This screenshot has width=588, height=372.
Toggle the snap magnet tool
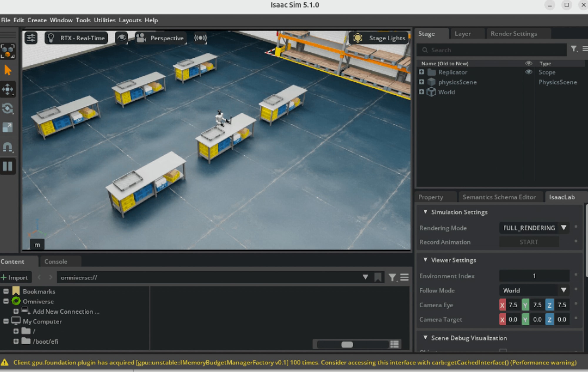[x=8, y=147]
